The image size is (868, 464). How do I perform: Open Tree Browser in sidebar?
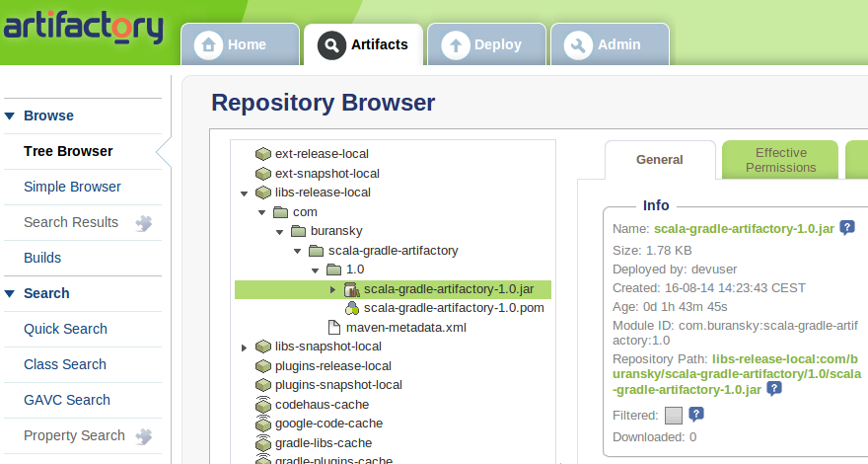68,151
